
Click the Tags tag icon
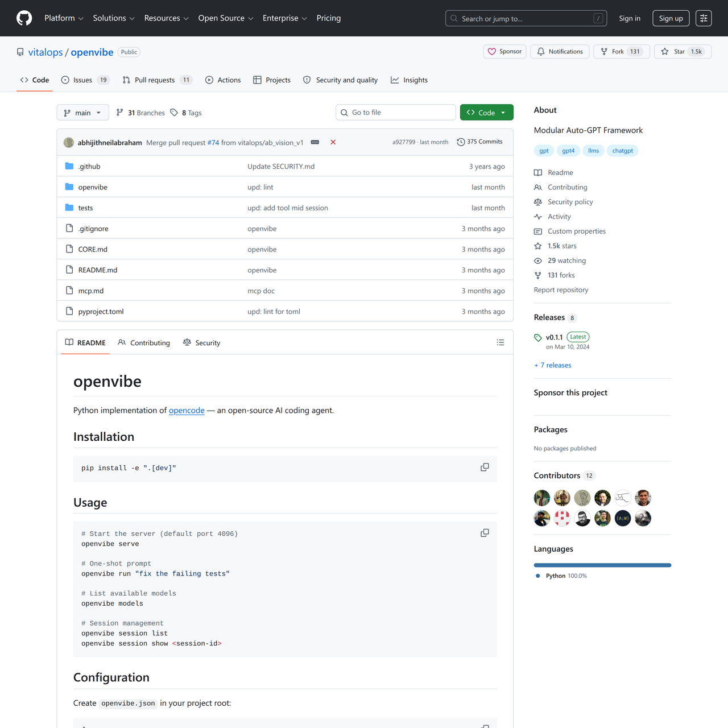point(174,113)
